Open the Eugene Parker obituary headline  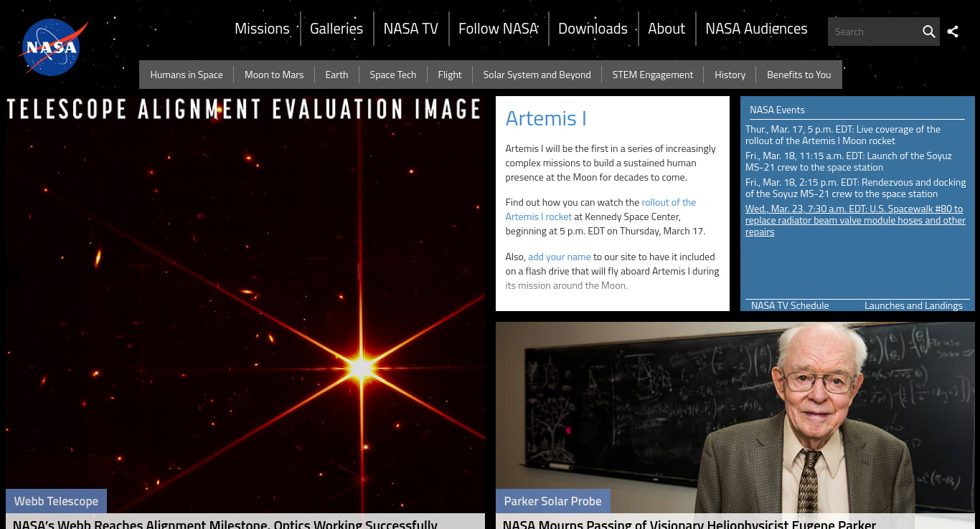pos(689,523)
